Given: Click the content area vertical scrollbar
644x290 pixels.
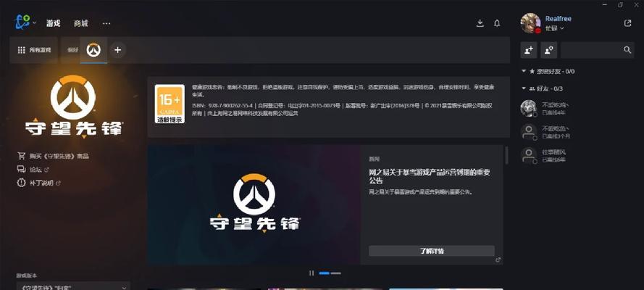Looking at the screenshot, I should [x=506, y=155].
